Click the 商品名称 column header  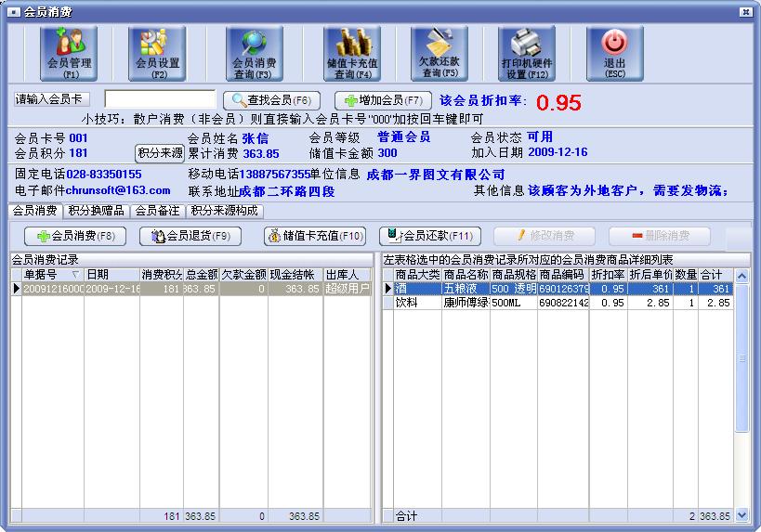(466, 275)
